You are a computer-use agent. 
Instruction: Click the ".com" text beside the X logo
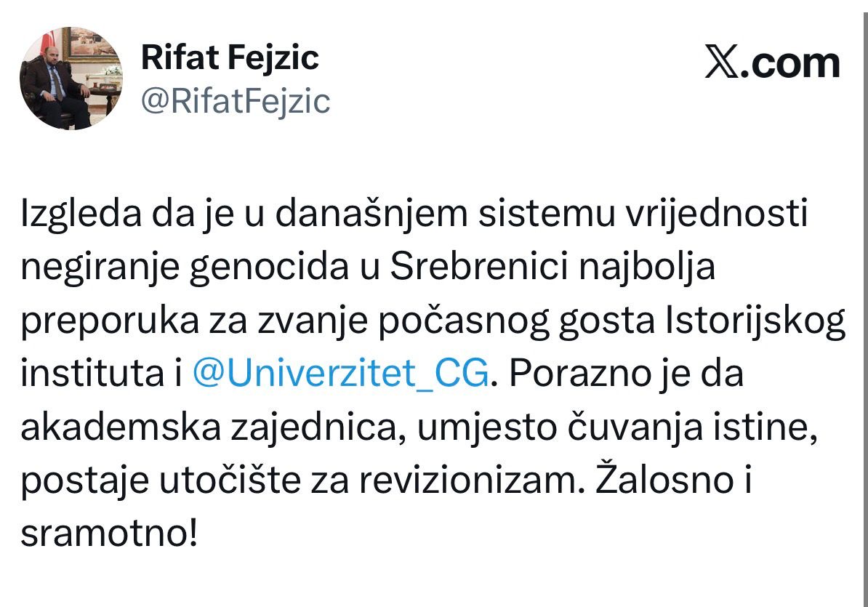pos(795,64)
